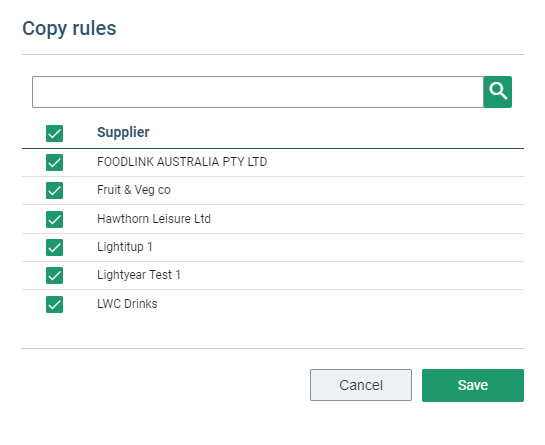Viewport: 545px width, 445px height.
Task: Choose the Hawthorn Leisure Ltd supplier name
Action: pos(154,219)
